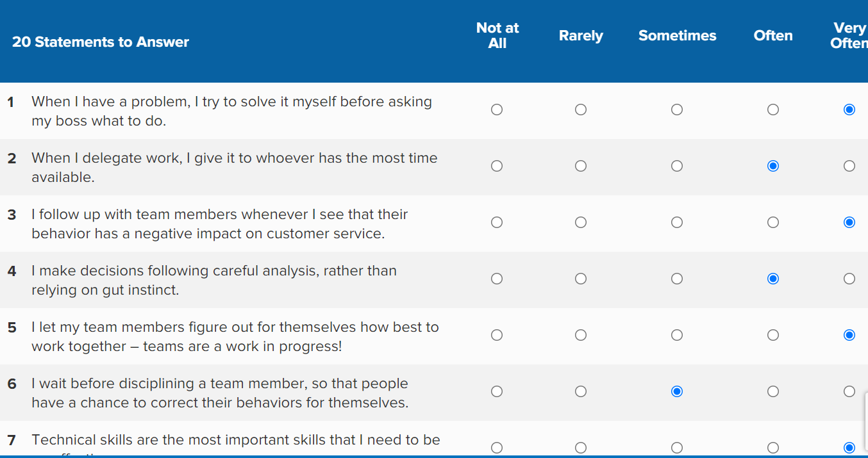The image size is (868, 458).
Task: Choose 'Not at All' for statement 4
Action: pos(497,279)
